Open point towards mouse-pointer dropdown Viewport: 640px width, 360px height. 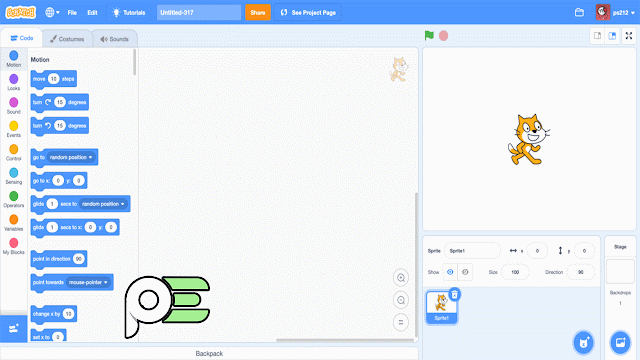click(88, 282)
